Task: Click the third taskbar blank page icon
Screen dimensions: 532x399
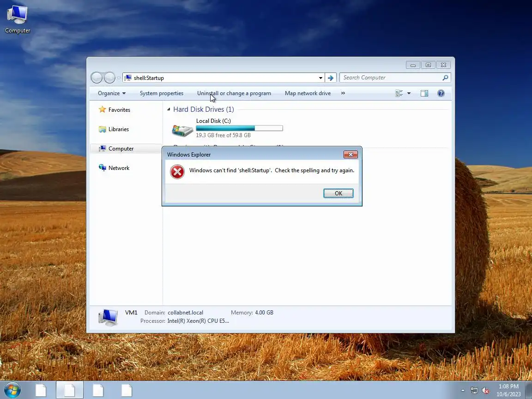Action: pos(98,390)
